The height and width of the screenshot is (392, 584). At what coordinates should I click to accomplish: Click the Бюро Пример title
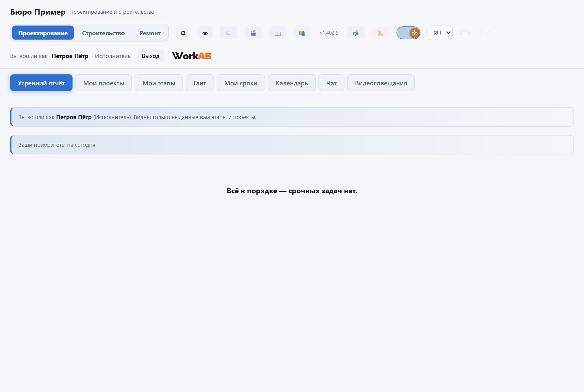coord(38,12)
